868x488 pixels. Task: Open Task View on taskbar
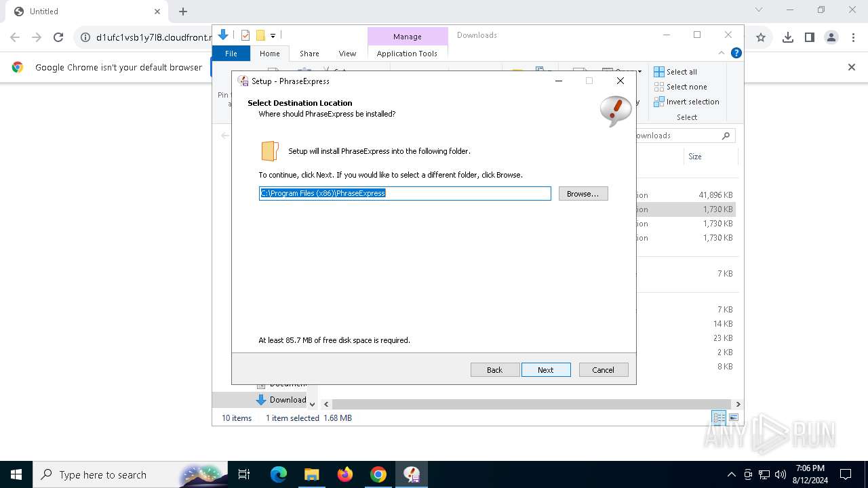(x=244, y=474)
